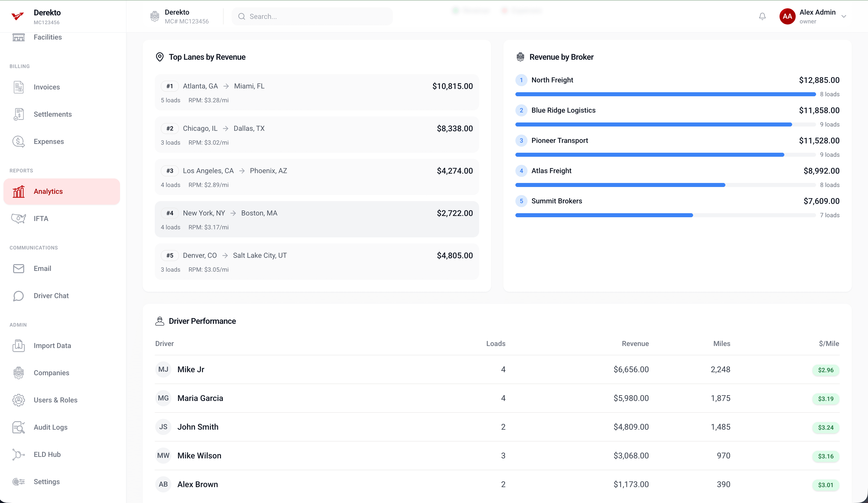The width and height of the screenshot is (868, 503).
Task: Click the ELD Hub connector icon
Action: click(x=19, y=454)
